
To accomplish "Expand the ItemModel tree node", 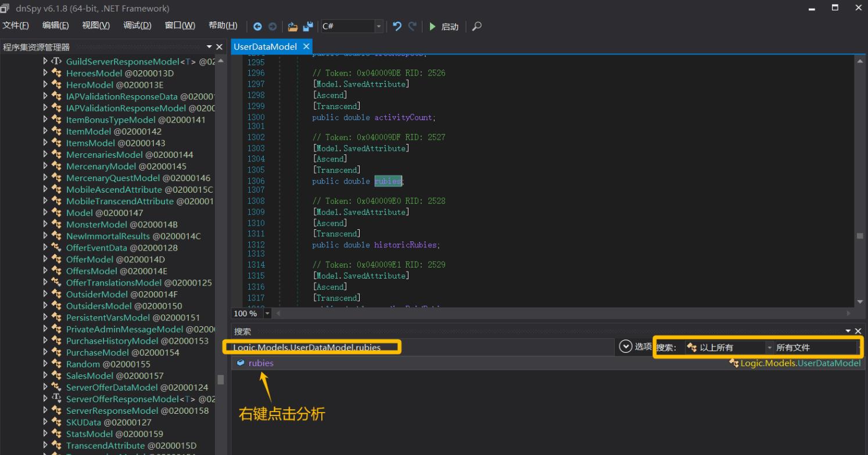I will click(46, 131).
